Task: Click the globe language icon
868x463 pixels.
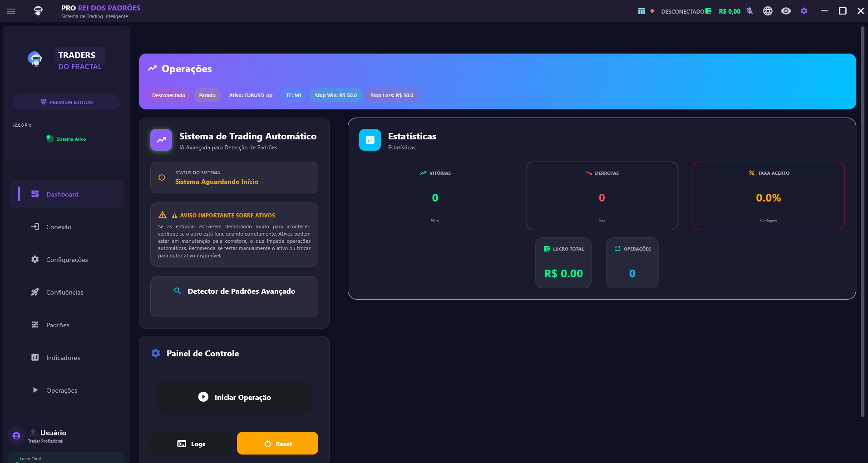Action: click(768, 11)
